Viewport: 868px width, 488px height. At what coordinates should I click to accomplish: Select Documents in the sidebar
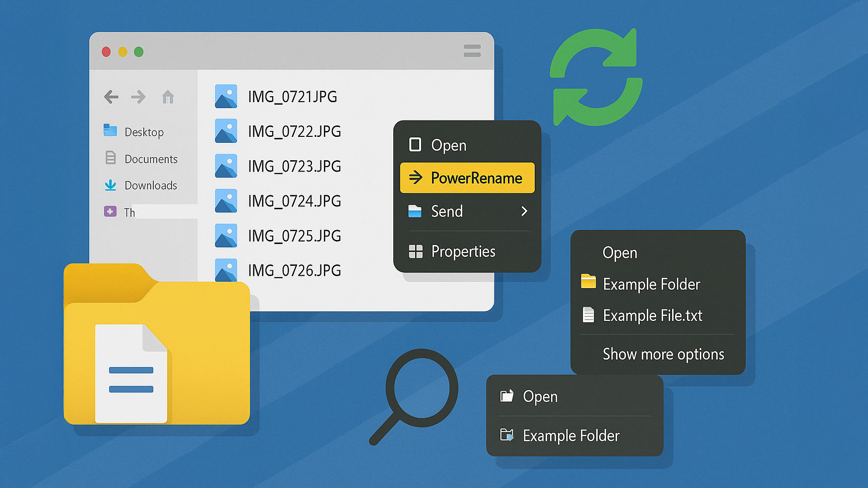point(151,159)
